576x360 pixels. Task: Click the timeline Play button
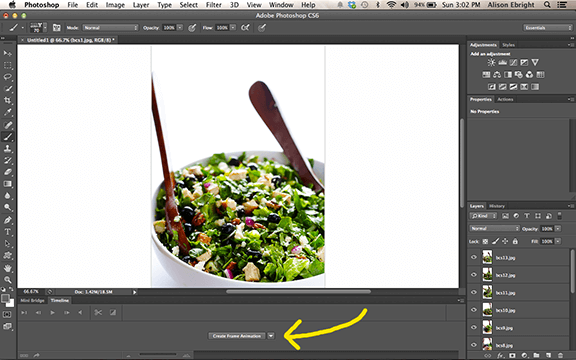tap(52, 313)
